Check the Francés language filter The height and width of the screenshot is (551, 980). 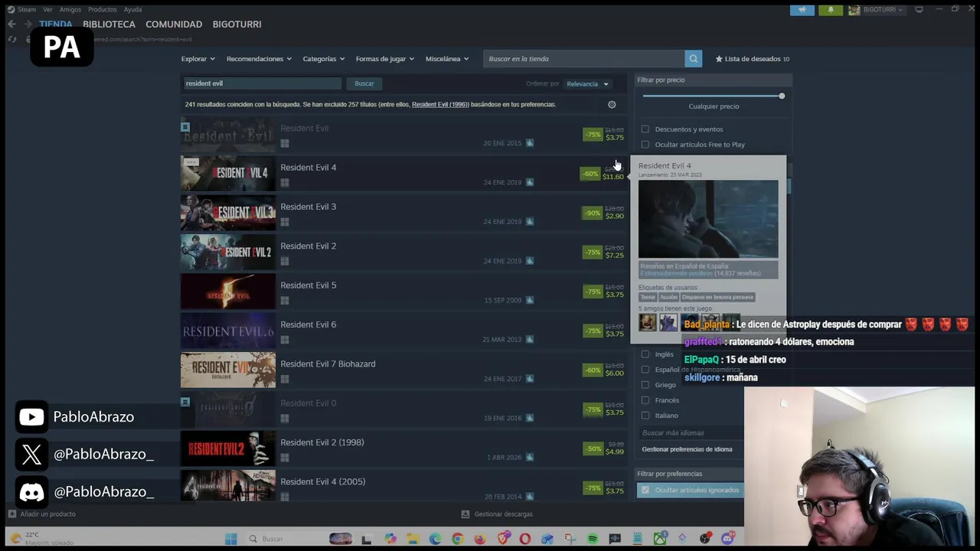pyautogui.click(x=645, y=400)
